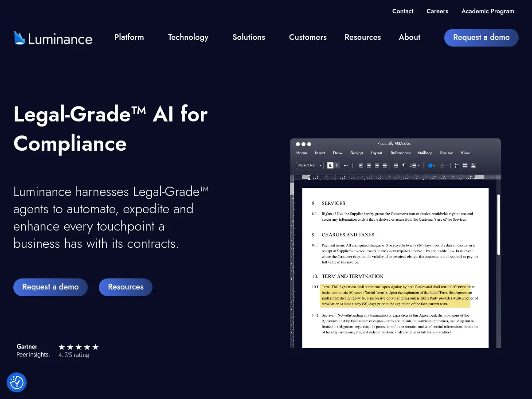The height and width of the screenshot is (399, 532).
Task: Click the Request a demo button
Action: coord(481,38)
